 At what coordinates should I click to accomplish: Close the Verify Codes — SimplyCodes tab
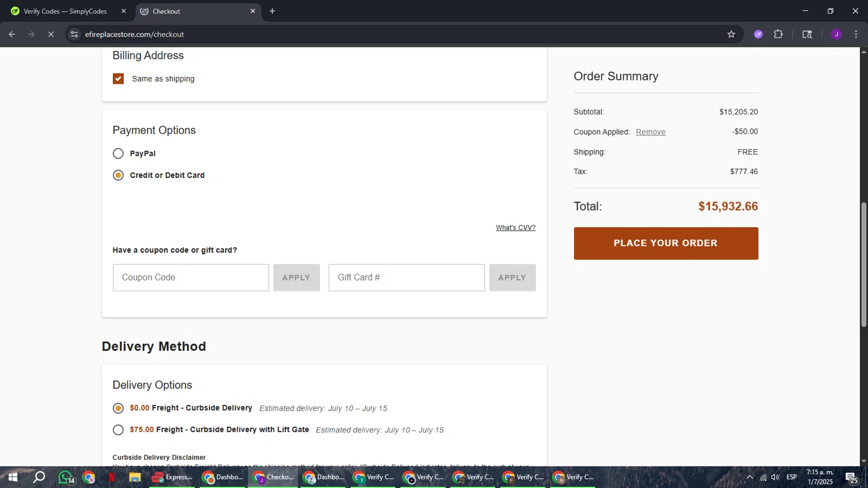tap(123, 11)
